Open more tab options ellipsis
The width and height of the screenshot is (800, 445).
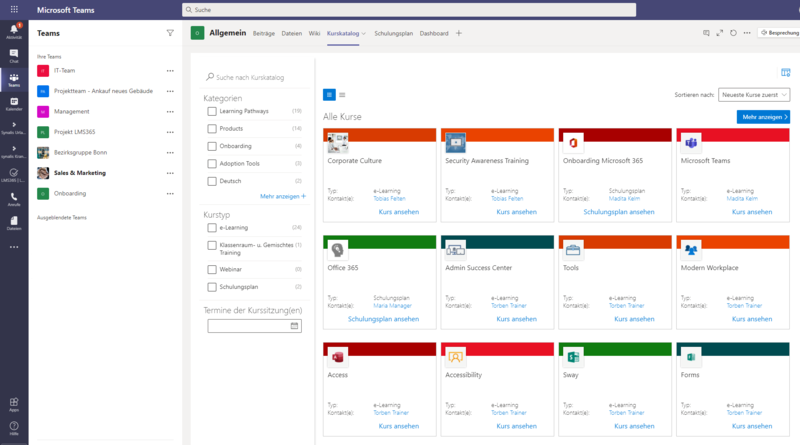tap(747, 33)
